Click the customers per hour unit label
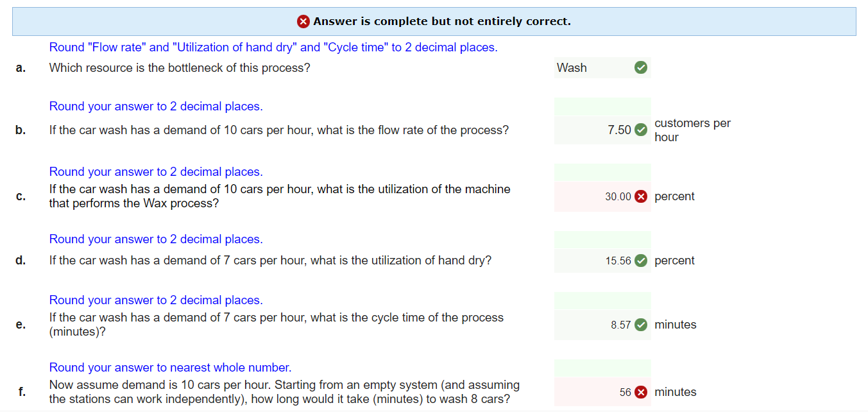 (x=692, y=130)
